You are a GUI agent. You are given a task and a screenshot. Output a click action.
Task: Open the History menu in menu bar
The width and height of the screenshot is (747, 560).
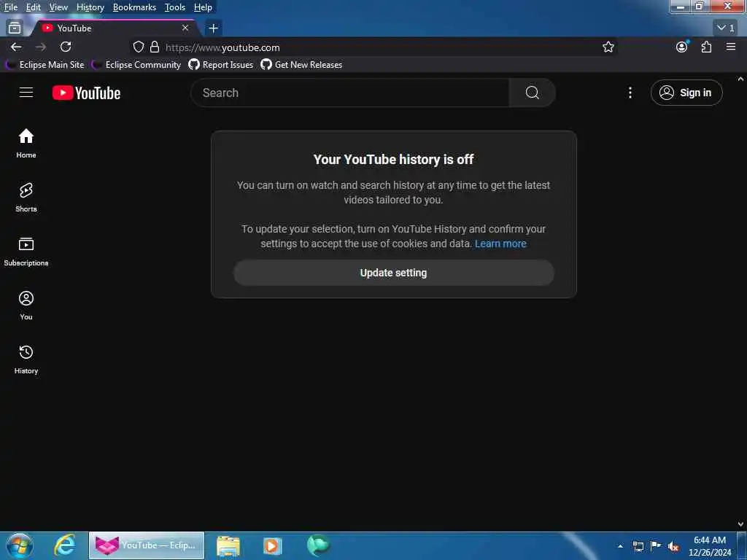pyautogui.click(x=90, y=7)
